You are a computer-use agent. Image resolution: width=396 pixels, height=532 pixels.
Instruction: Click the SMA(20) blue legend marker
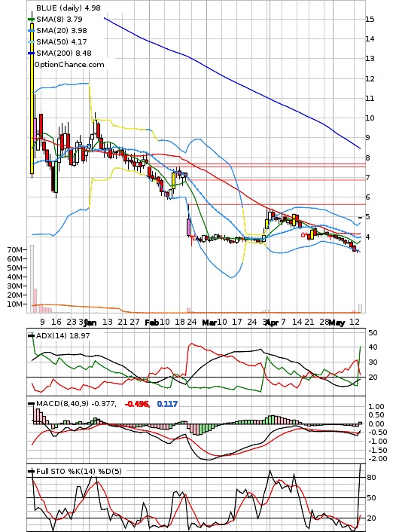tap(31, 31)
